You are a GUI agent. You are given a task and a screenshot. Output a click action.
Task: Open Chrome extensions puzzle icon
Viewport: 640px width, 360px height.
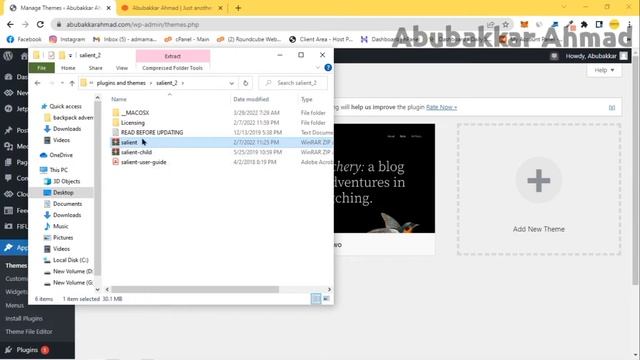584,24
